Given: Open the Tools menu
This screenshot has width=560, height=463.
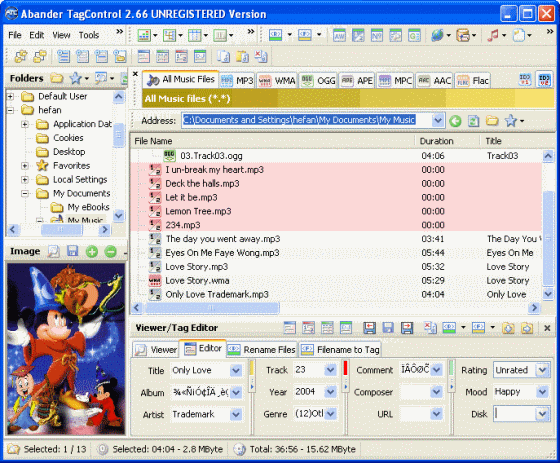Looking at the screenshot, I should pyautogui.click(x=89, y=35).
